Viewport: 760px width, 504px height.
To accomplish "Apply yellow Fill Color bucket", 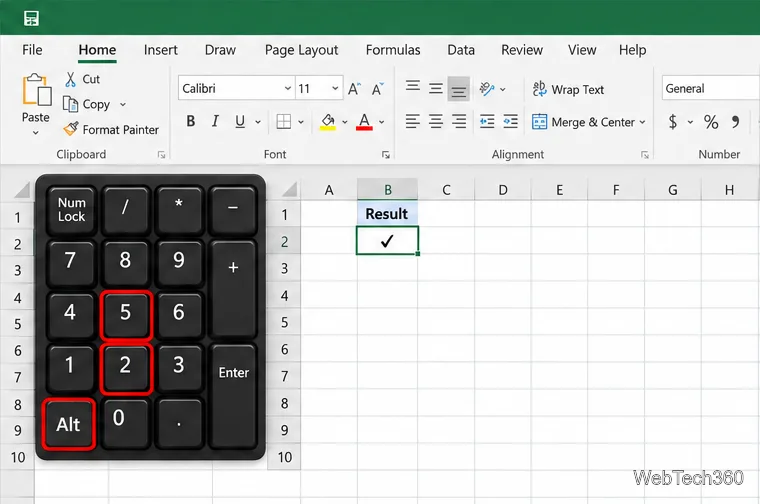I will point(328,122).
